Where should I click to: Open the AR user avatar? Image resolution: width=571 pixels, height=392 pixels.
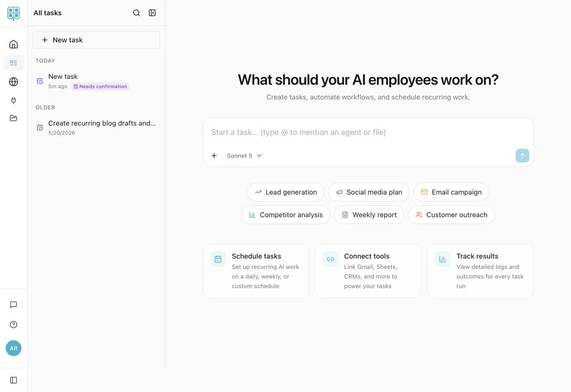(13, 348)
